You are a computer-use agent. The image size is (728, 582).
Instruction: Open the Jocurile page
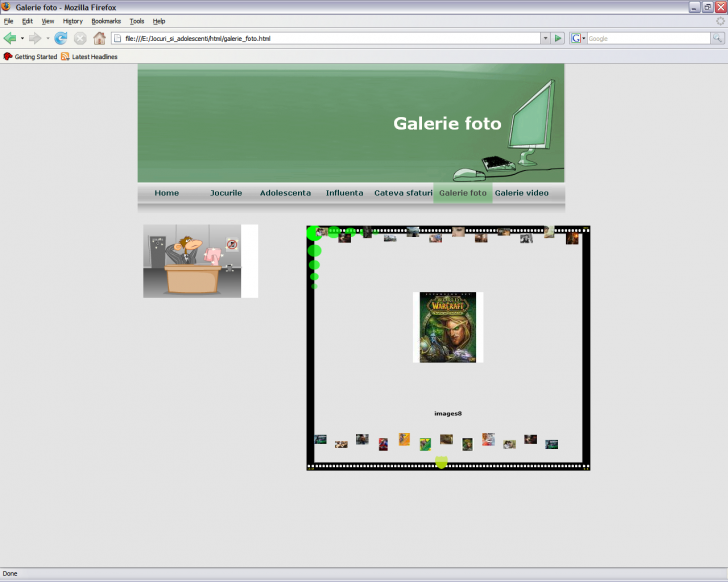(226, 193)
